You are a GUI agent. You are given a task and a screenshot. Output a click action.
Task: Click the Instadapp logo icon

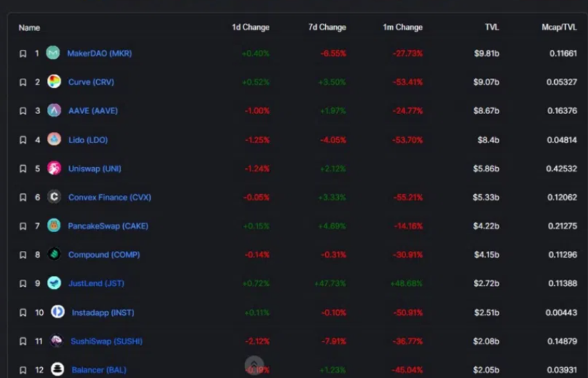tap(57, 312)
